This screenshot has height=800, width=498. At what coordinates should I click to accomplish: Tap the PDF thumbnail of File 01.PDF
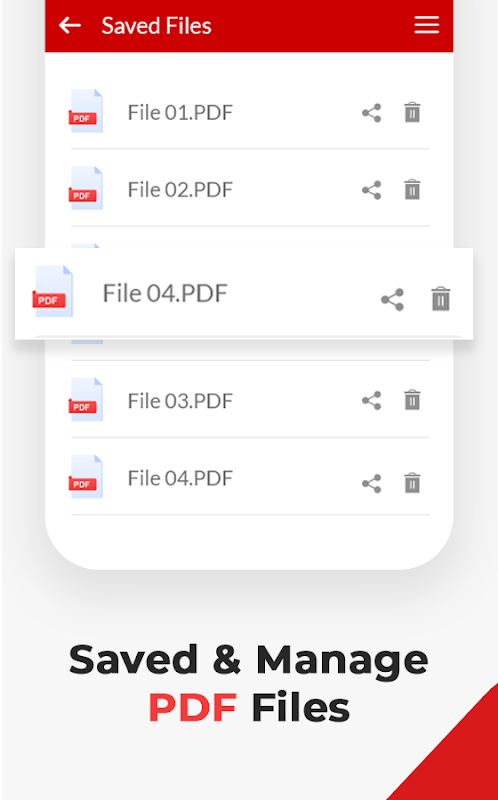pos(86,111)
